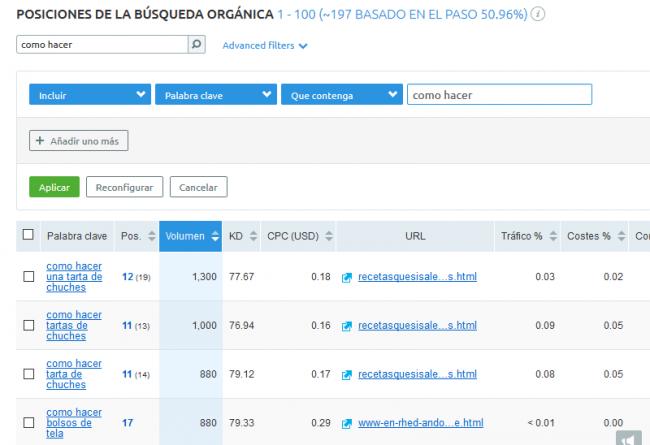
Task: Open the Que contenga dropdown
Action: [x=342, y=95]
